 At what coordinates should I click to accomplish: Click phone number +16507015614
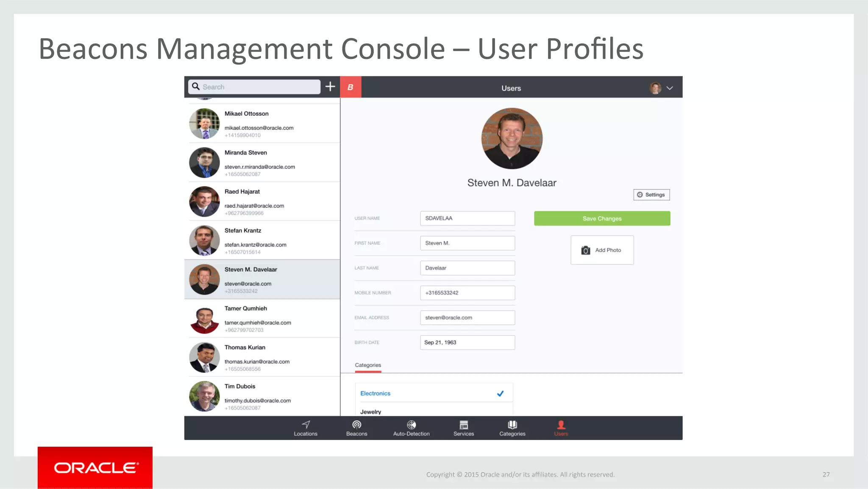tap(242, 252)
